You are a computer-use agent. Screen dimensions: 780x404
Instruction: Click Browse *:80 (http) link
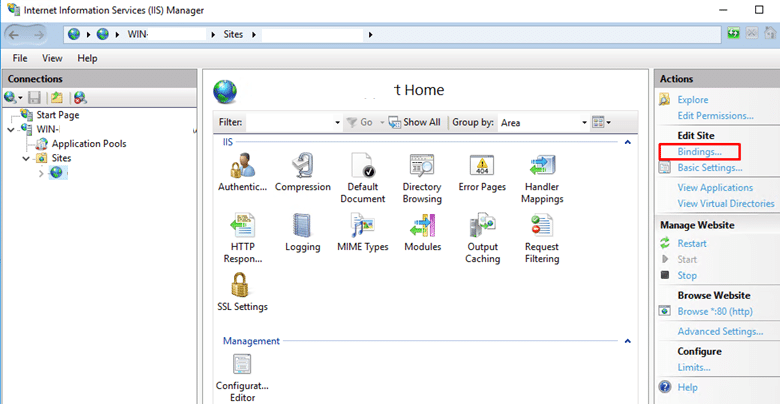[x=715, y=311]
